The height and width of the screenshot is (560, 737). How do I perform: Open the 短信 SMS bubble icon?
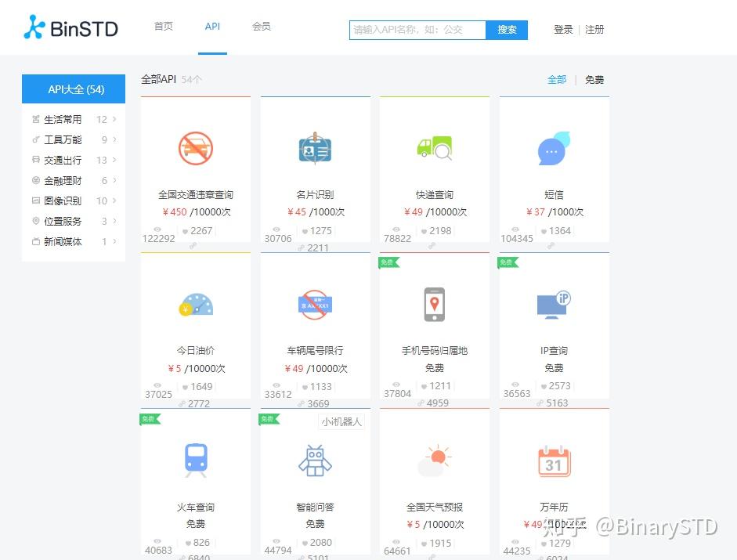pos(553,147)
